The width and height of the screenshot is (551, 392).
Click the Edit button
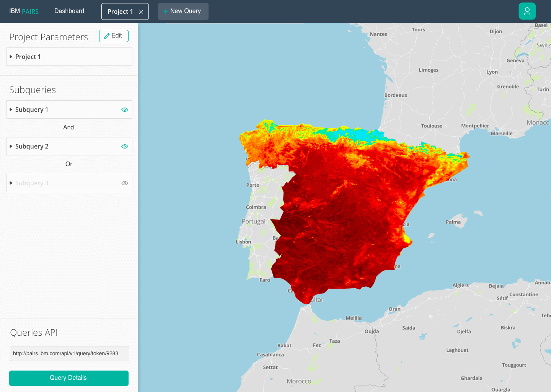click(114, 36)
